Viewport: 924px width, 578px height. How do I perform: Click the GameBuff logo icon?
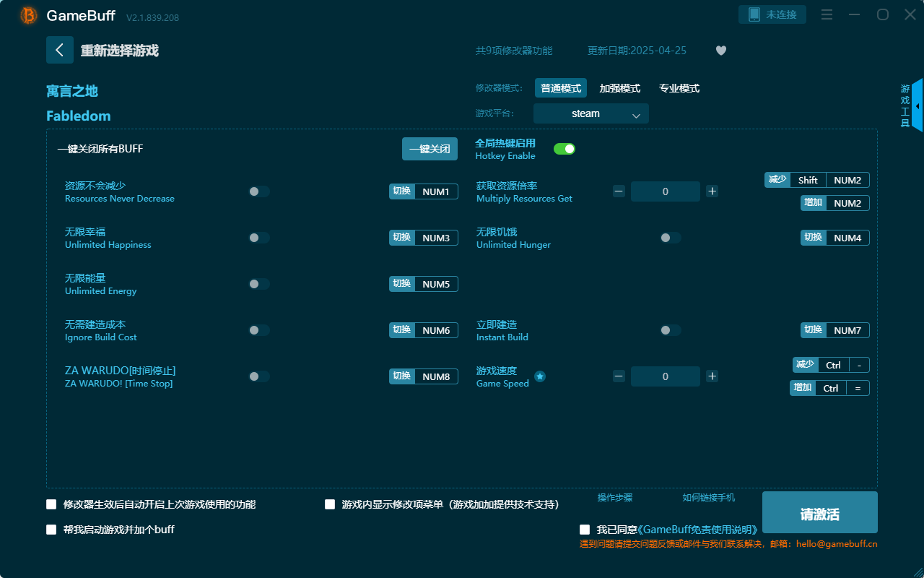point(29,15)
